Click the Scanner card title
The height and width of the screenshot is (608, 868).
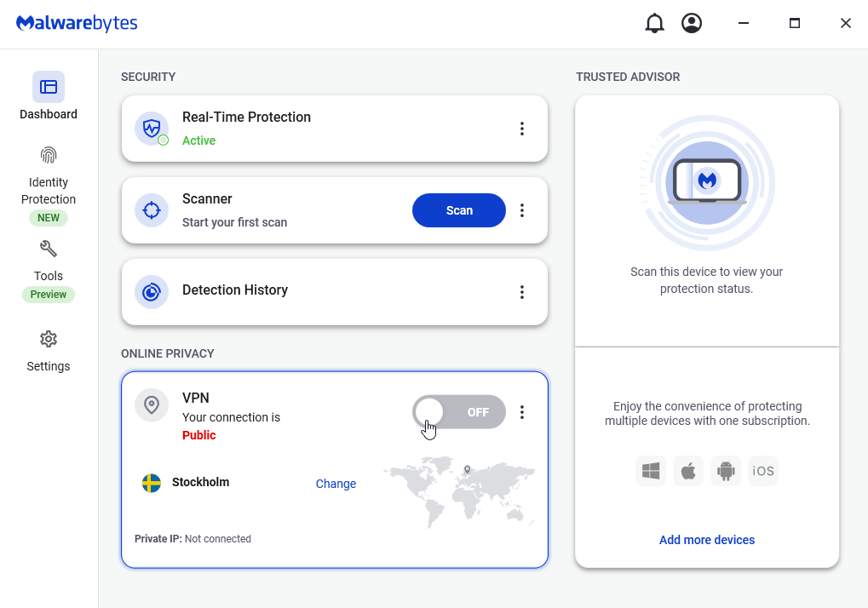tap(207, 198)
